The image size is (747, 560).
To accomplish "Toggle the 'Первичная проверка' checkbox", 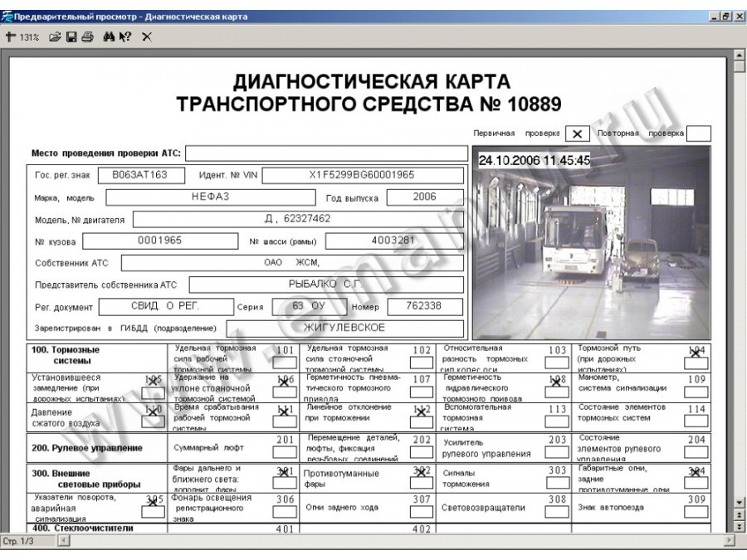I will coord(577,134).
